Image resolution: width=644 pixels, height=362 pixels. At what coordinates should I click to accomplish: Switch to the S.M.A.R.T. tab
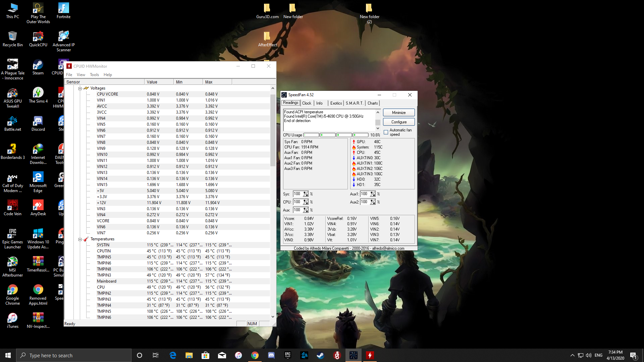click(x=354, y=103)
